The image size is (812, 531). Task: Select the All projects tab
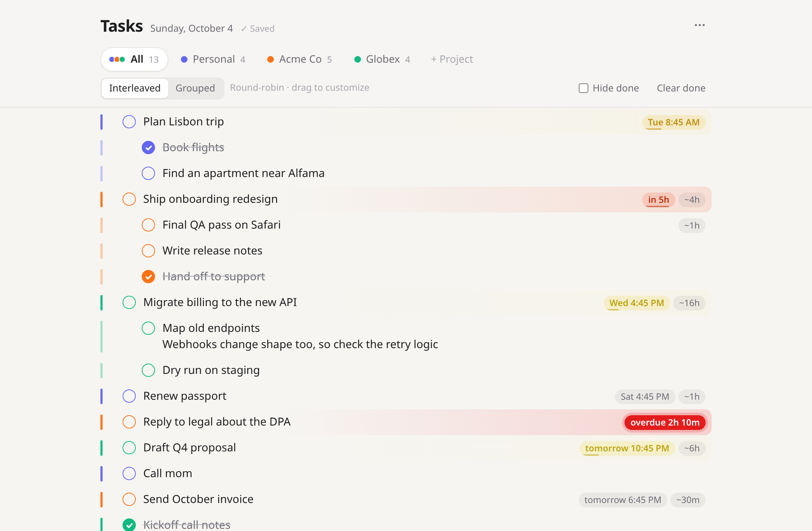(134, 59)
